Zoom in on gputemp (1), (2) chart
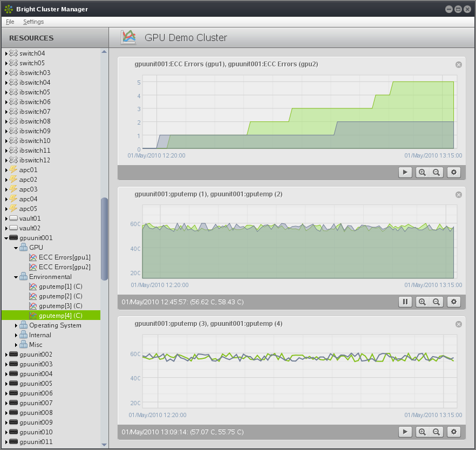This screenshot has height=450, width=476. [x=422, y=302]
